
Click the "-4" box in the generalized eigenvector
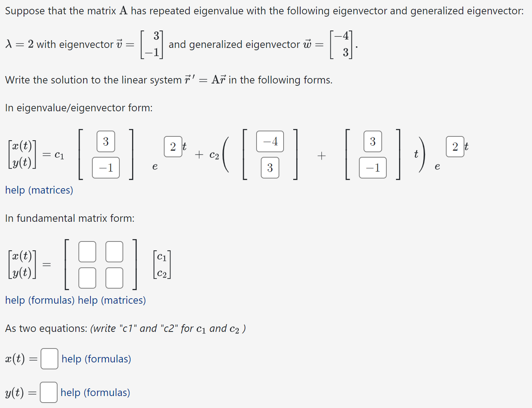pyautogui.click(x=269, y=142)
